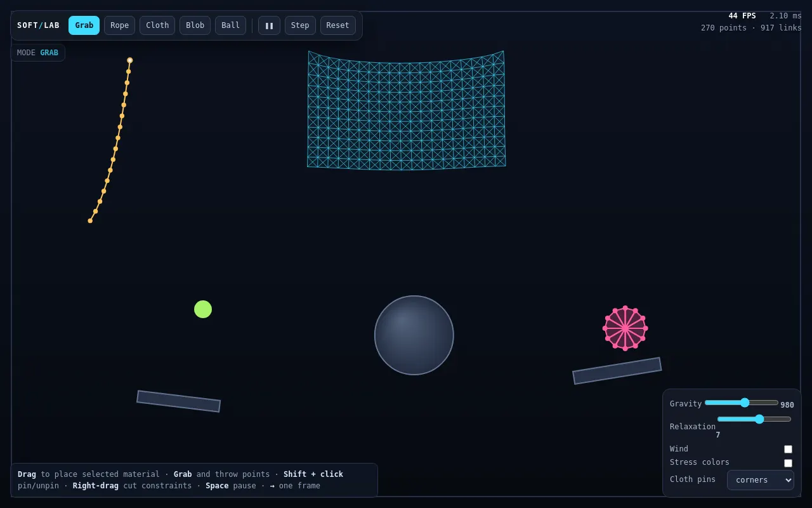The image size is (812, 508).
Task: Click the SOFT/LAB logo text
Action: pos(38,25)
